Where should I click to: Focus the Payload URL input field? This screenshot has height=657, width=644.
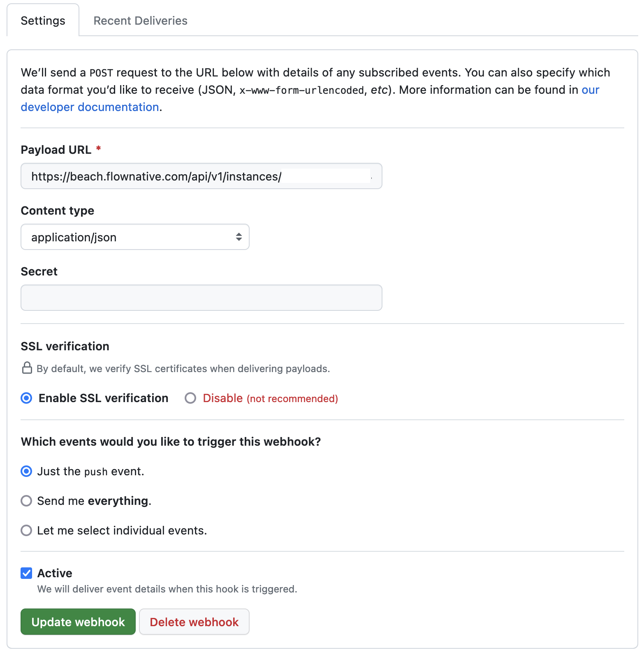(201, 176)
